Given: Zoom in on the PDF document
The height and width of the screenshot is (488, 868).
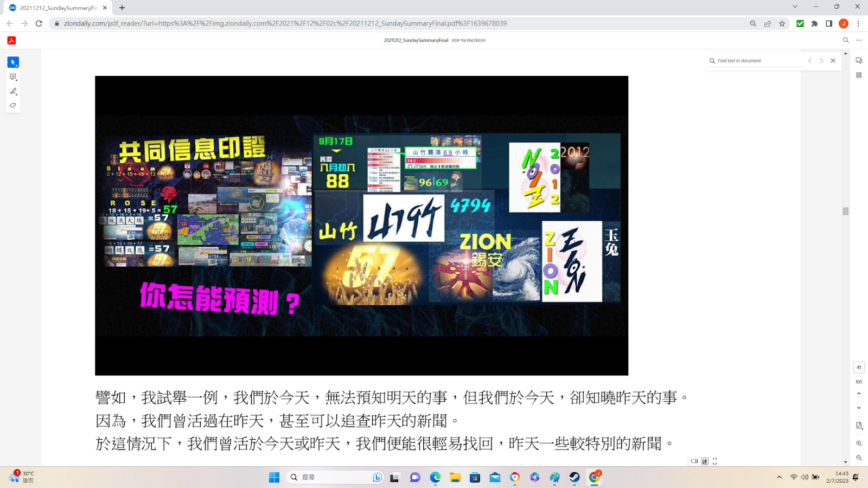Looking at the screenshot, I should tap(859, 444).
